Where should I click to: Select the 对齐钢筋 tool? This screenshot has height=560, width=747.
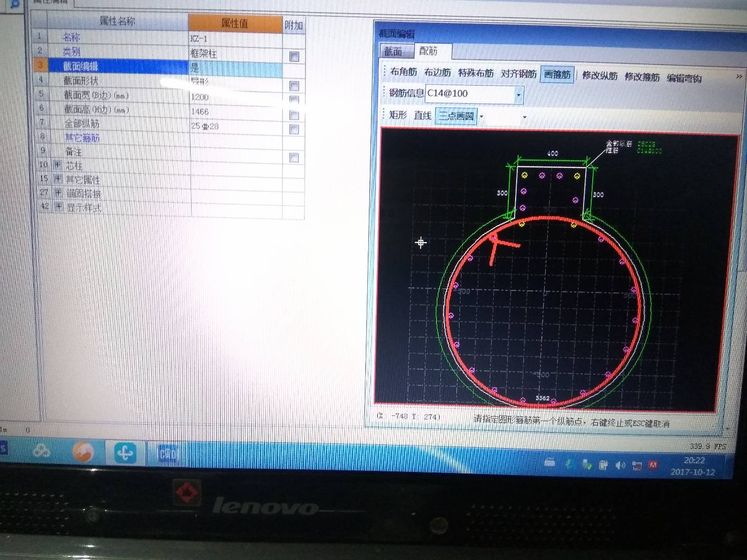click(x=518, y=74)
